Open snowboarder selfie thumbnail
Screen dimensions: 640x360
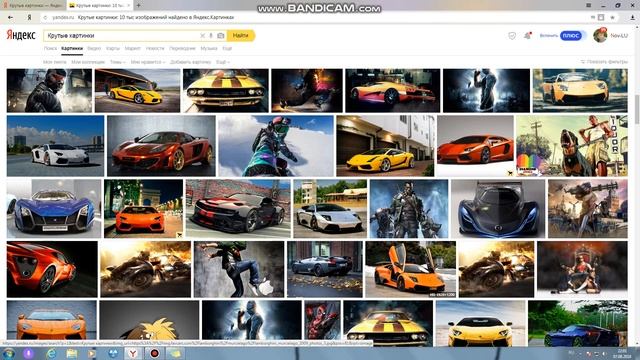click(x=276, y=146)
